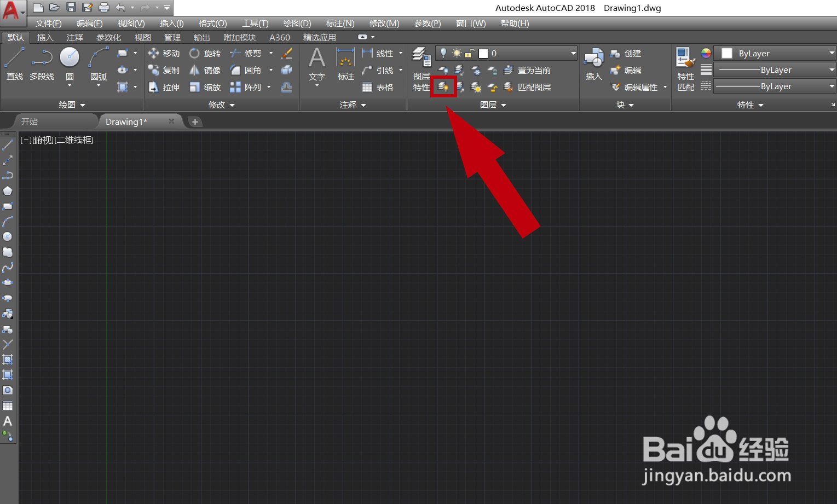Insert a 表格 (Table)
The width and height of the screenshot is (837, 504).
[378, 87]
